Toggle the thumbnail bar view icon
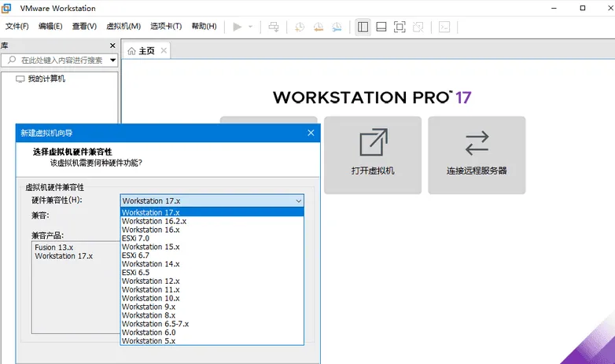This screenshot has width=615, height=364. 381,27
